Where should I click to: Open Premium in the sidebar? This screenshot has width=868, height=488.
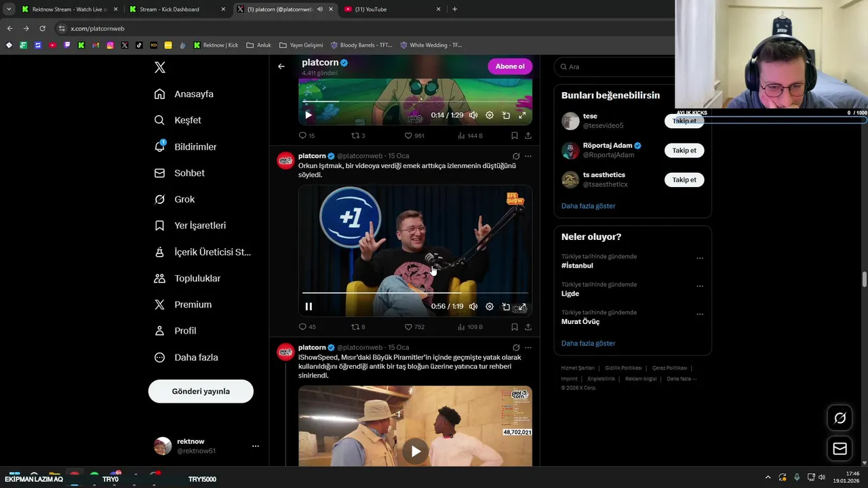tap(182, 305)
